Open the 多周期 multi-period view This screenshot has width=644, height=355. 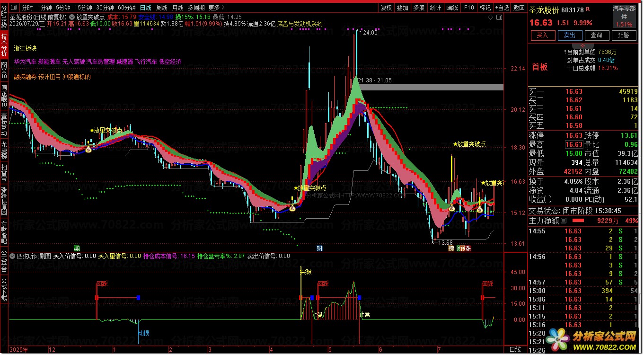(x=196, y=8)
